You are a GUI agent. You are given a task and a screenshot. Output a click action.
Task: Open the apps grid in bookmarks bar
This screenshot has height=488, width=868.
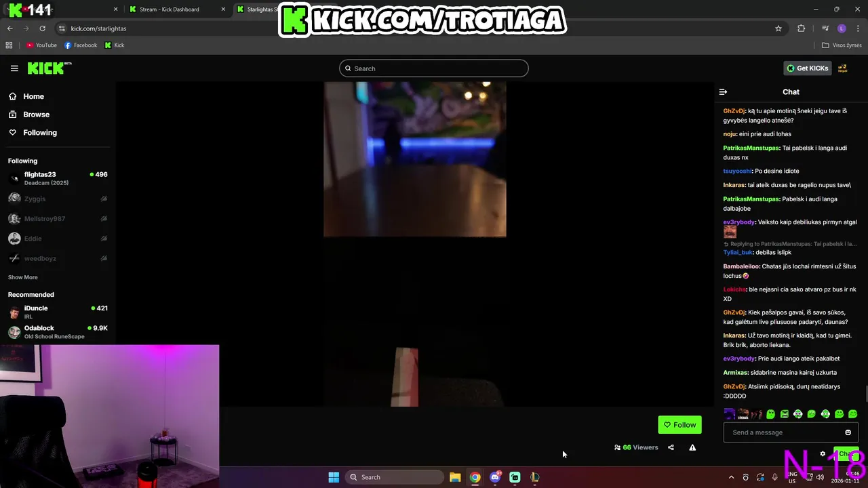[9, 45]
